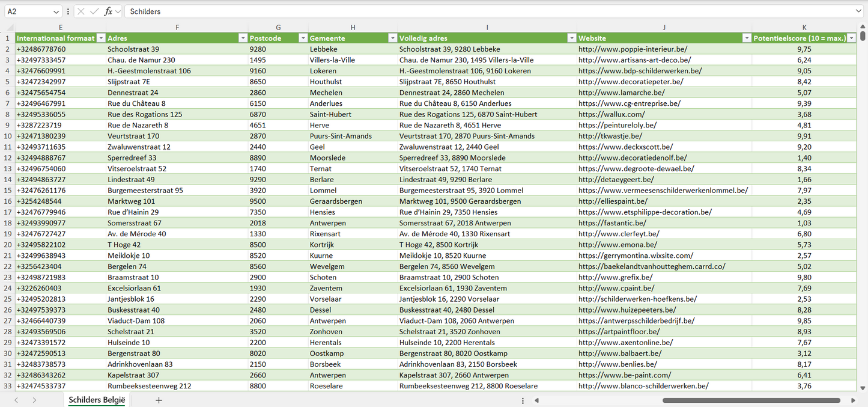The height and width of the screenshot is (407, 868).
Task: Expand the formula bar using right chevron
Action: tap(859, 11)
